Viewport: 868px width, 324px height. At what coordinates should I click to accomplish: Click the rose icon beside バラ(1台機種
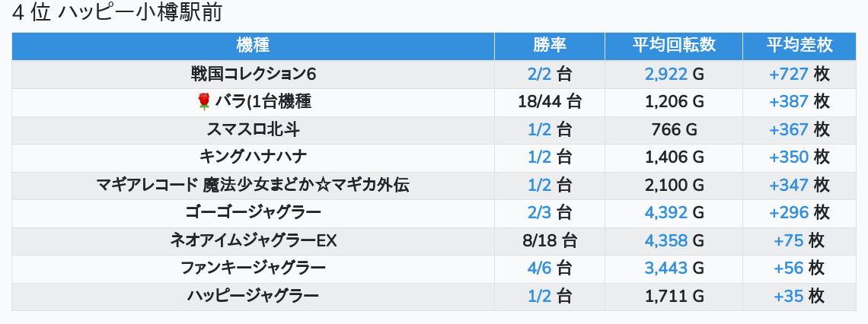click(204, 102)
